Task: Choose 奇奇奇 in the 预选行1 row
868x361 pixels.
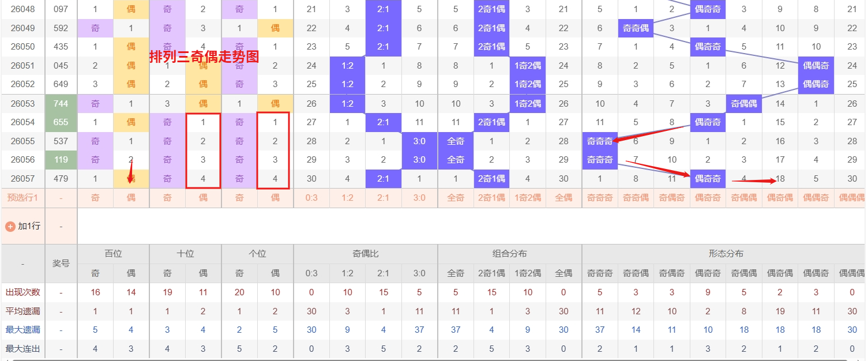Action: [x=600, y=198]
